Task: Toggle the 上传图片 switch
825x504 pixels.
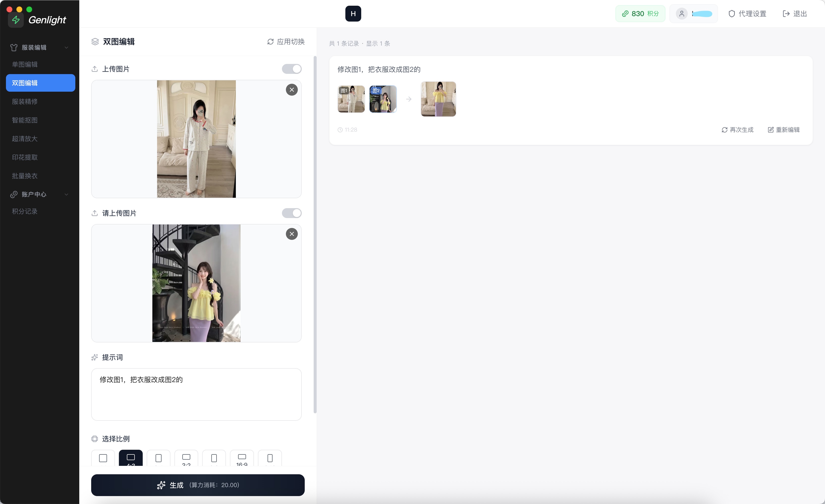Action: click(292, 69)
